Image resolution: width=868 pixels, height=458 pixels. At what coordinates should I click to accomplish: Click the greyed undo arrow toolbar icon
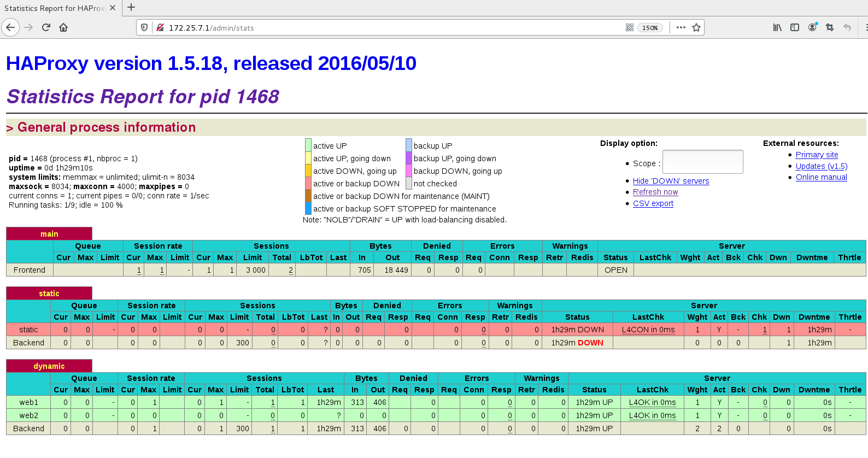click(x=847, y=27)
